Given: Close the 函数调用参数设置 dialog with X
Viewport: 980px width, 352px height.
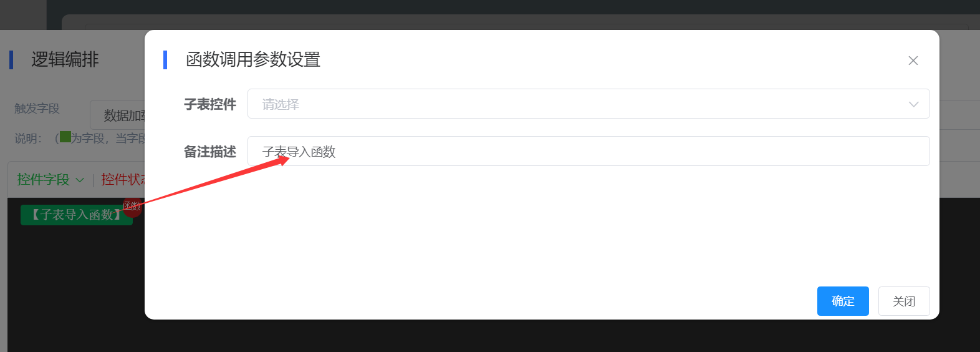Looking at the screenshot, I should tap(913, 61).
